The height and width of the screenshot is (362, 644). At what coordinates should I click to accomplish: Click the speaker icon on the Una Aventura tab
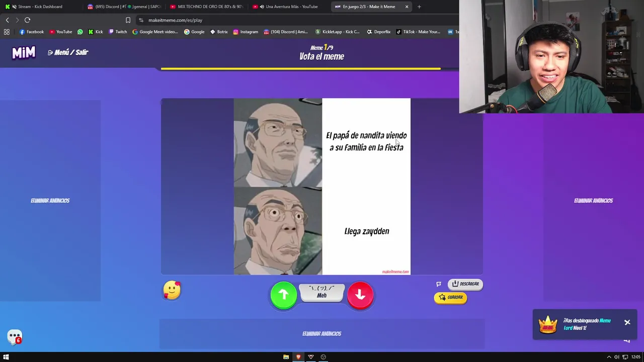click(262, 7)
